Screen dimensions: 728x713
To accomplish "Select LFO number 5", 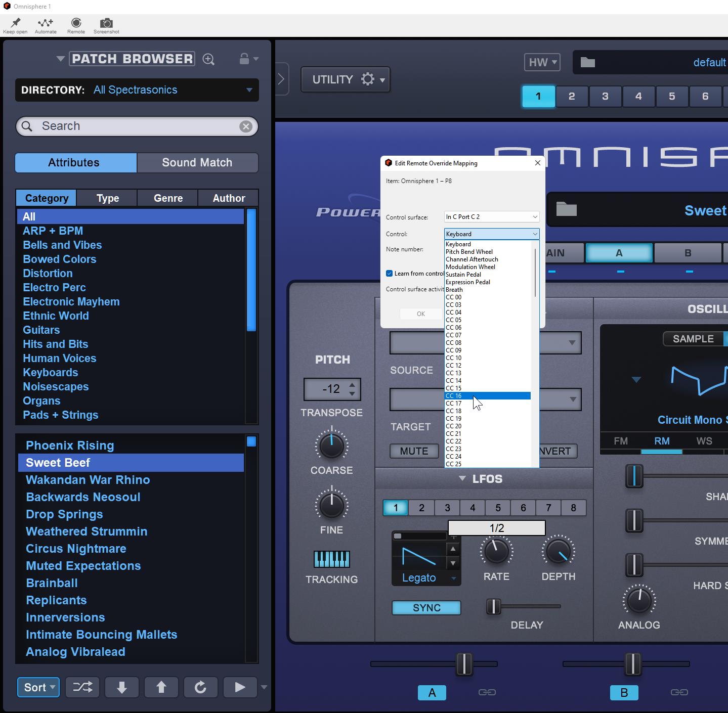I will pos(498,508).
